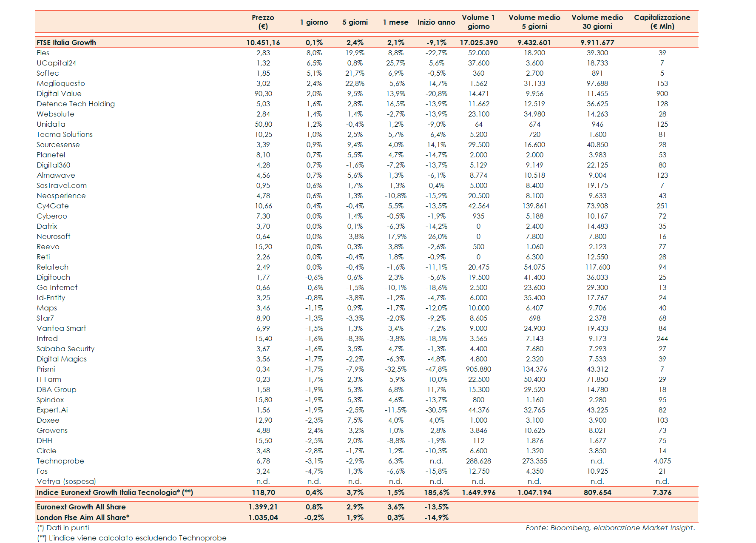Image resolution: width=756 pixels, height=543 pixels.
Task: Click Digital Value's price 90,30
Action: (x=263, y=94)
